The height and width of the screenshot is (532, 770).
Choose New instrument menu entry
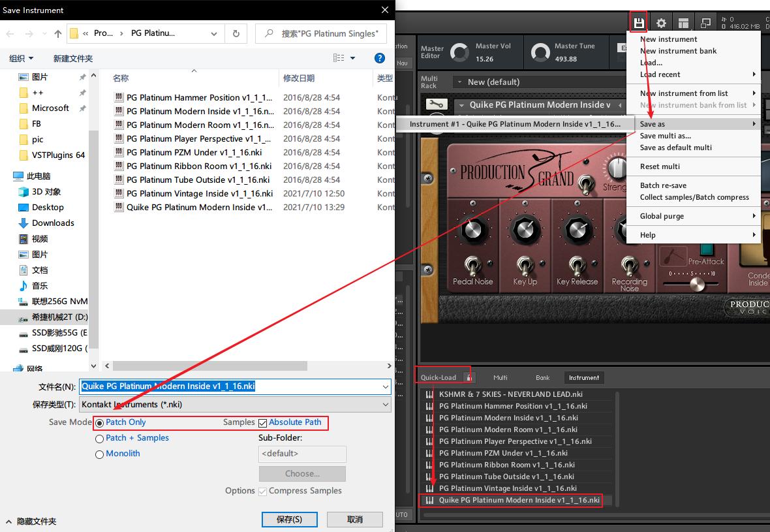tap(694, 39)
